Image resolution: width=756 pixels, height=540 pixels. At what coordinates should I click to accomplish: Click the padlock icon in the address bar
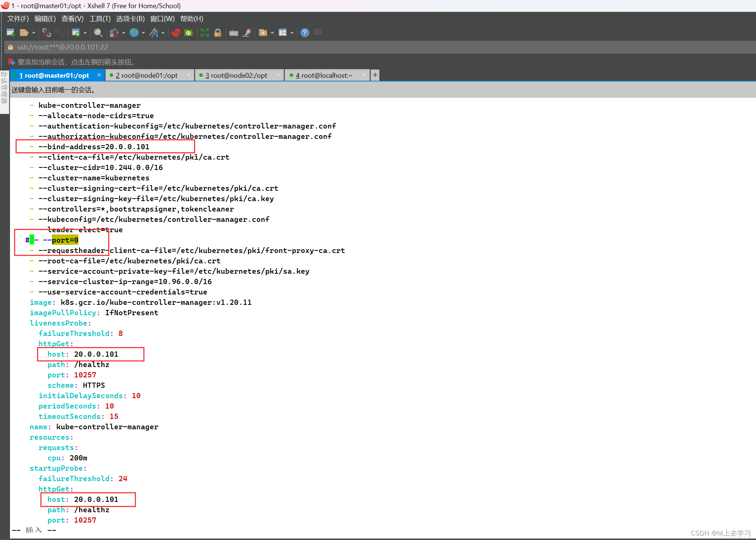point(10,47)
